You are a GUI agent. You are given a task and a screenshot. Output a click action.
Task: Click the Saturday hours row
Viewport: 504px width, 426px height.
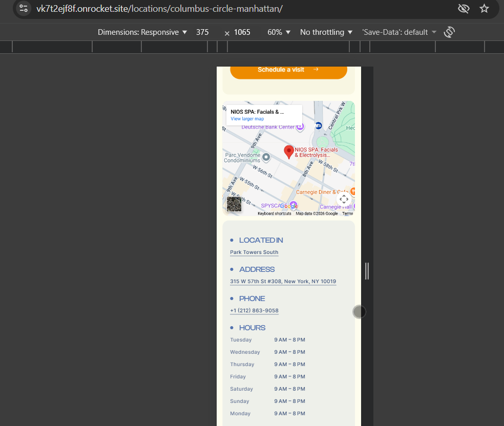click(267, 389)
